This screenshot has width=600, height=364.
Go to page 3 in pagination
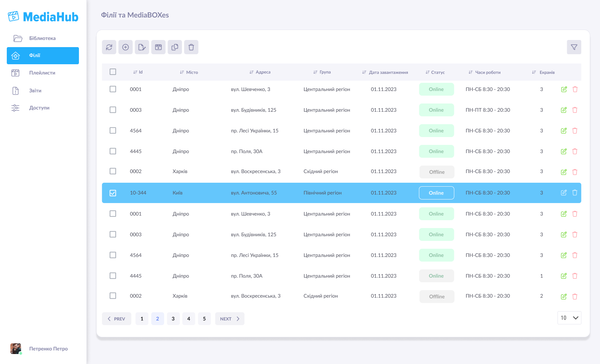tap(173, 319)
